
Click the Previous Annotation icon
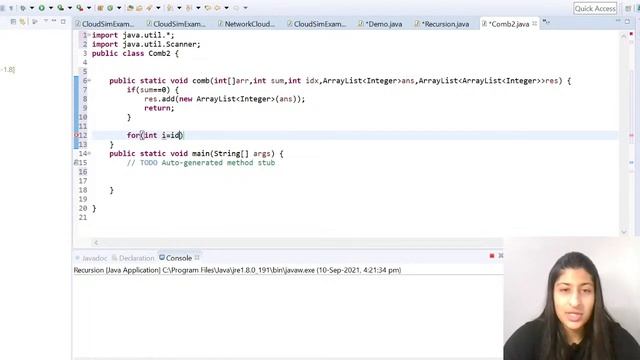coord(189,8)
